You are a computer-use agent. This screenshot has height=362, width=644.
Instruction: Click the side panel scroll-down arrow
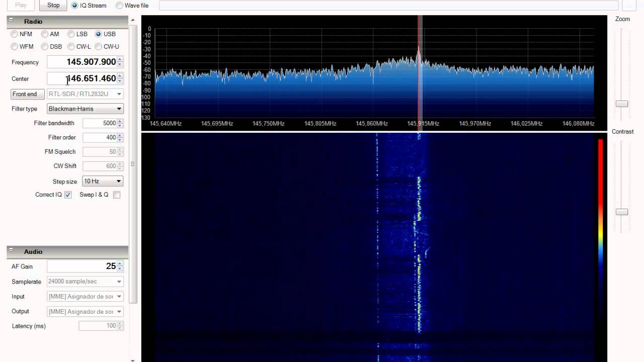[x=133, y=359]
